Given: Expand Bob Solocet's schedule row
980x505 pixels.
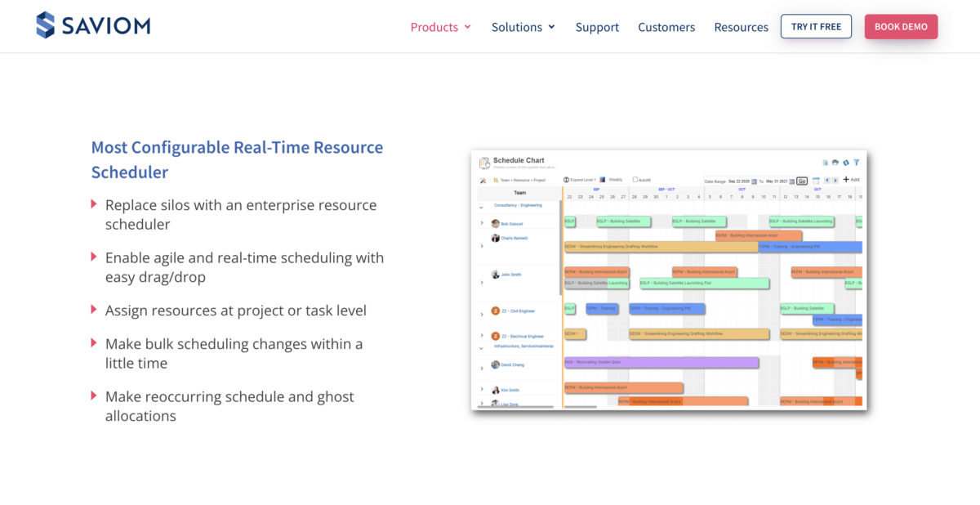Looking at the screenshot, I should 482,222.
